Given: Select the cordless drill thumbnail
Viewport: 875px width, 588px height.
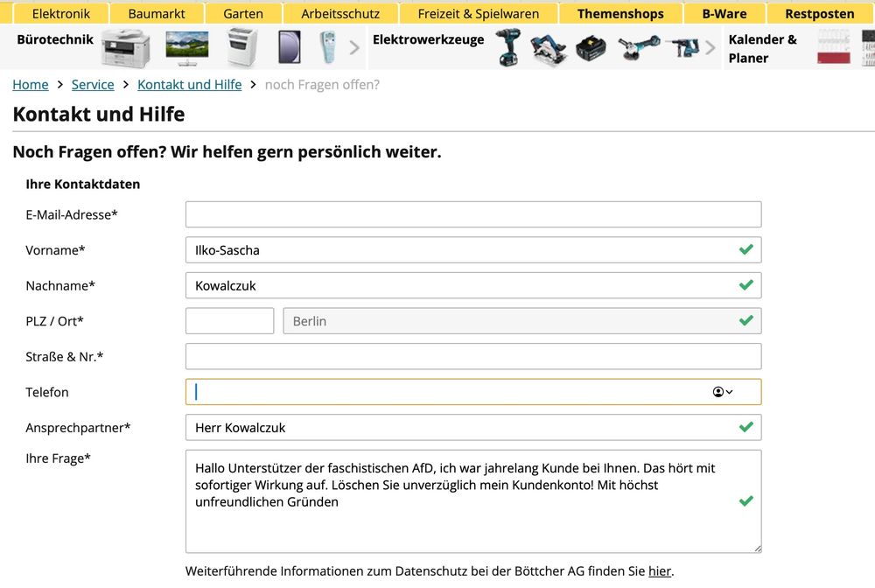Looking at the screenshot, I should click(508, 47).
